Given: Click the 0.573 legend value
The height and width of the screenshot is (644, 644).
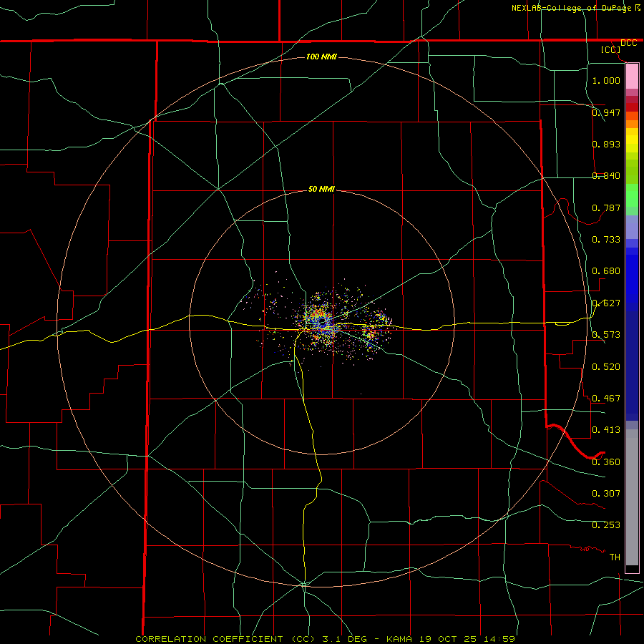Looking at the screenshot, I should click(x=606, y=335).
